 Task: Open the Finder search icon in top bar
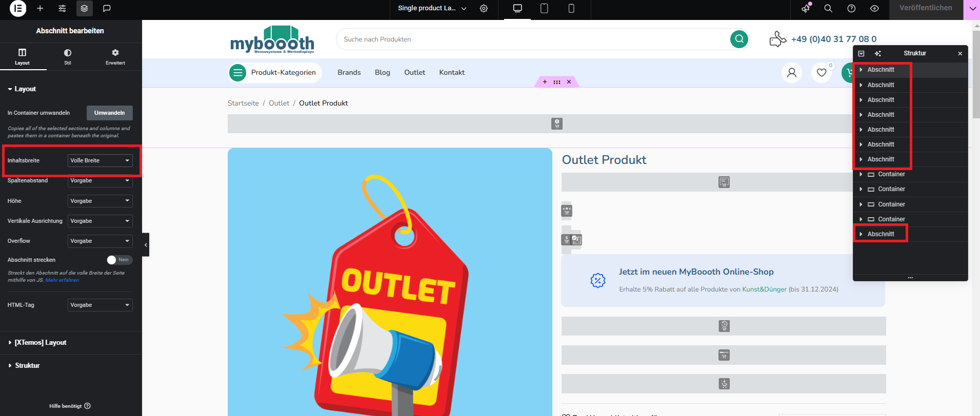point(828,8)
